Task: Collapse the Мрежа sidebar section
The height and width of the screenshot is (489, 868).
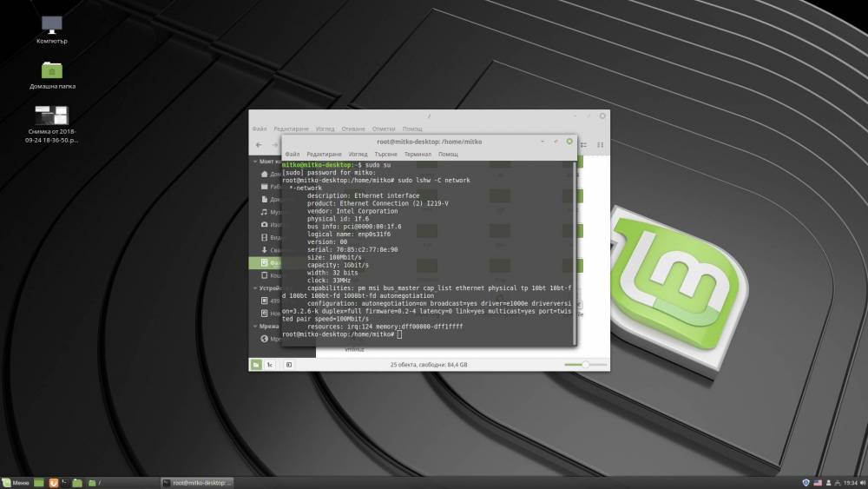Action: [x=255, y=327]
